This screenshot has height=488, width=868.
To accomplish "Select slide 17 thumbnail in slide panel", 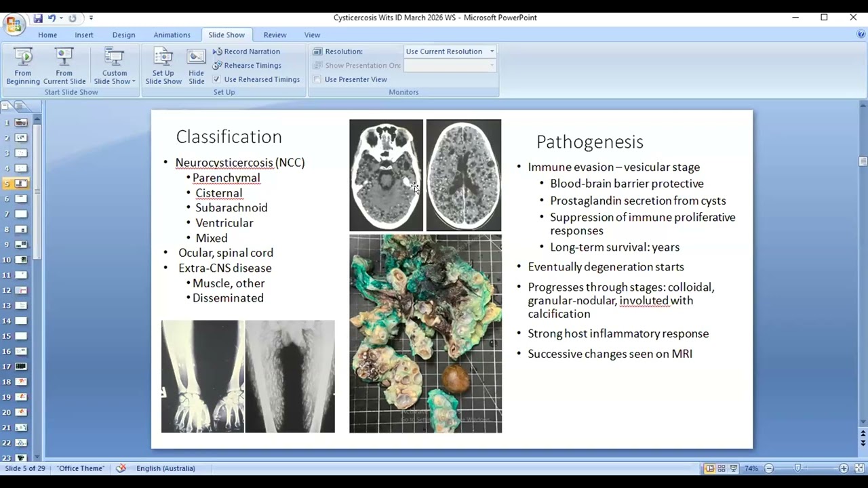I will click(21, 367).
